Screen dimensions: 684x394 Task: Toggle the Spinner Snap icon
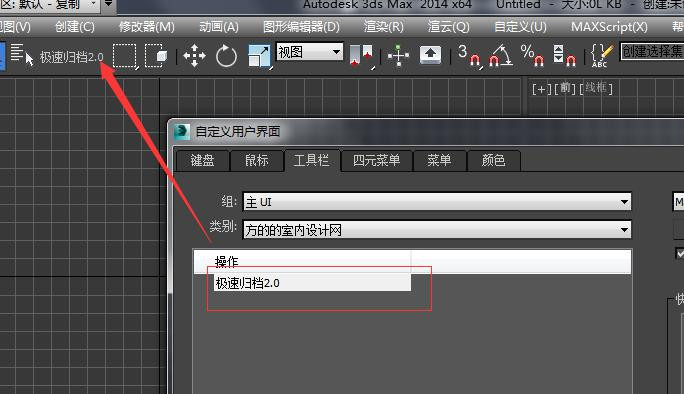[x=564, y=56]
